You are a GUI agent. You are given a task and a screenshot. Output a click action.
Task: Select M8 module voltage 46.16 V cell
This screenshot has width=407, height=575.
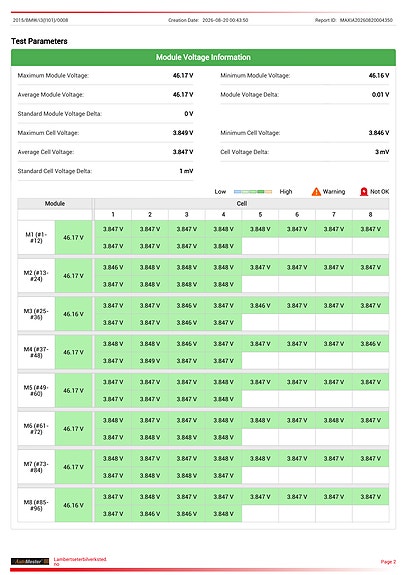(73, 505)
